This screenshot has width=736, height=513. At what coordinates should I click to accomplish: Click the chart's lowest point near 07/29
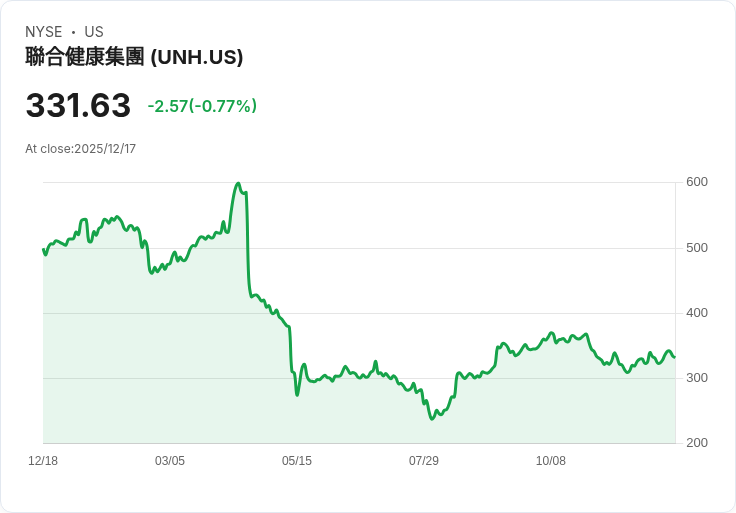point(432,419)
